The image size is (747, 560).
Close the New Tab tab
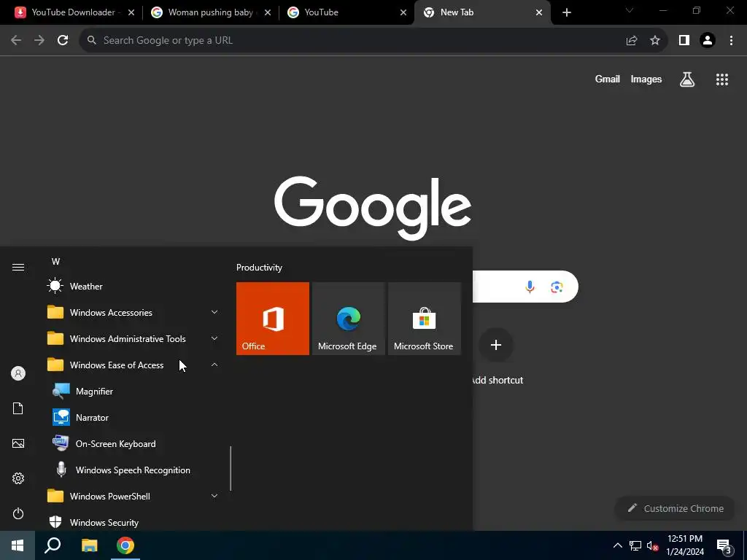pos(539,12)
